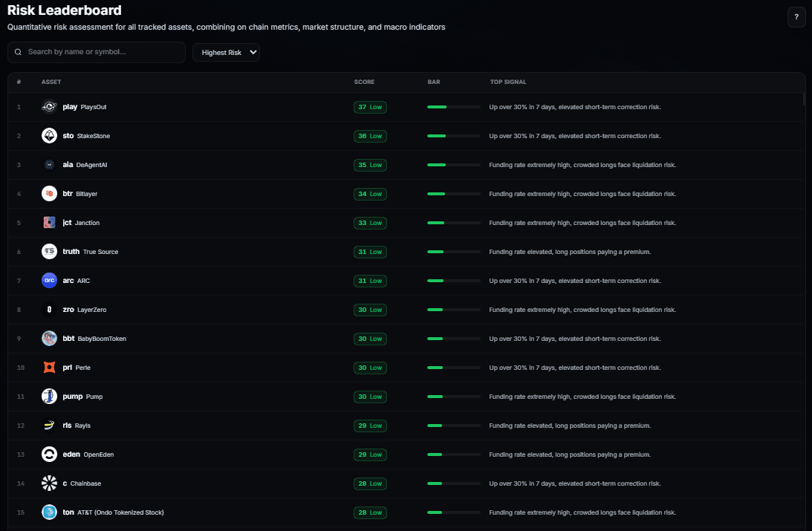
Task: Click the 'BabyBoomToken' asset name
Action: [x=102, y=339]
